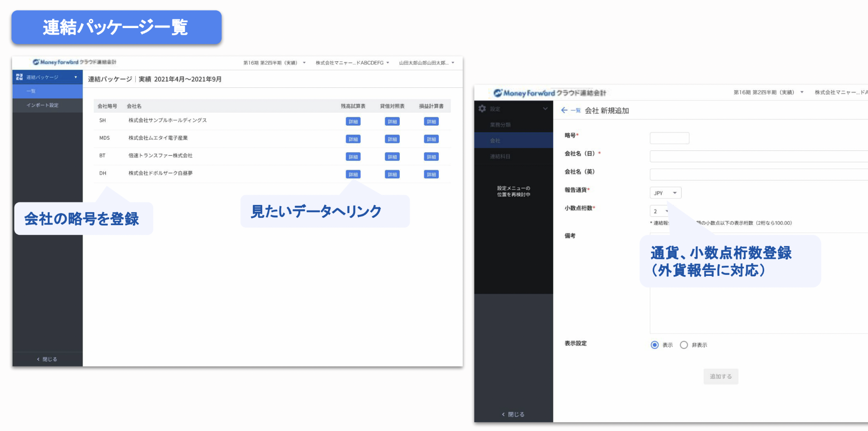Click the DH company code cell
The width and height of the screenshot is (868, 431).
click(x=103, y=173)
